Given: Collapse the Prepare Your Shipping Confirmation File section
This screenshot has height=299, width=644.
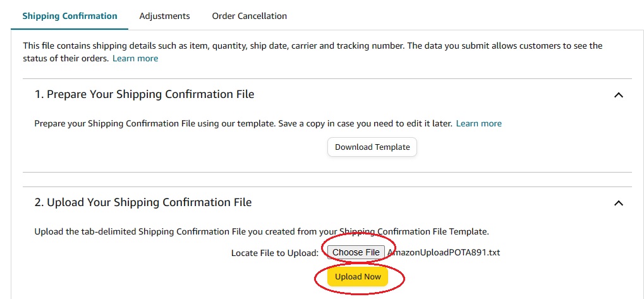Looking at the screenshot, I should point(618,95).
